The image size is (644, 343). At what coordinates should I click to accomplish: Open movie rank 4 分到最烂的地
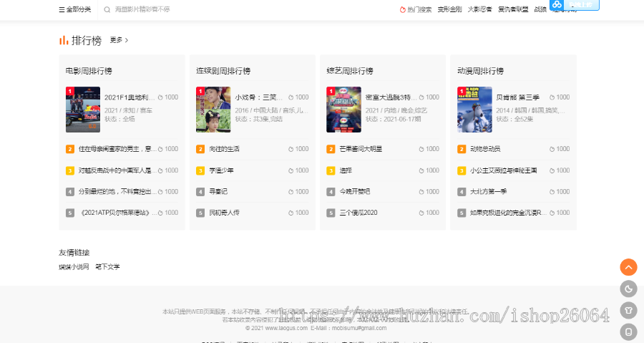pos(117,192)
